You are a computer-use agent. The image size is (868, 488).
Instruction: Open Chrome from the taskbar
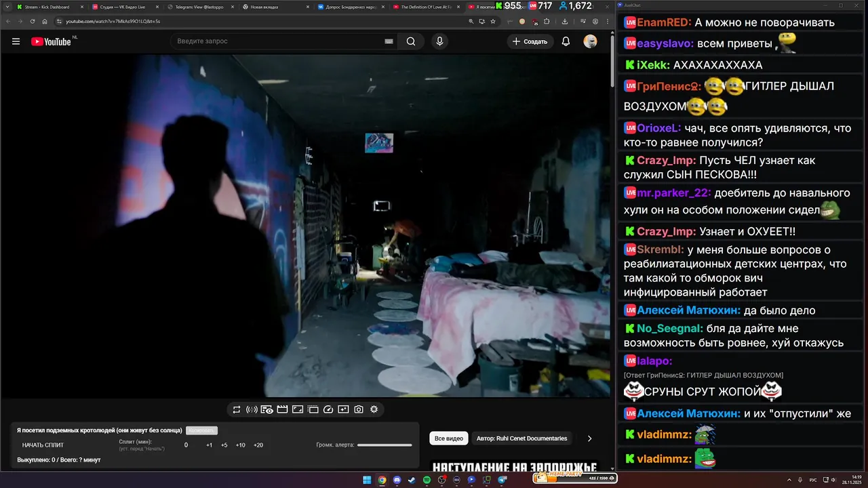382,480
